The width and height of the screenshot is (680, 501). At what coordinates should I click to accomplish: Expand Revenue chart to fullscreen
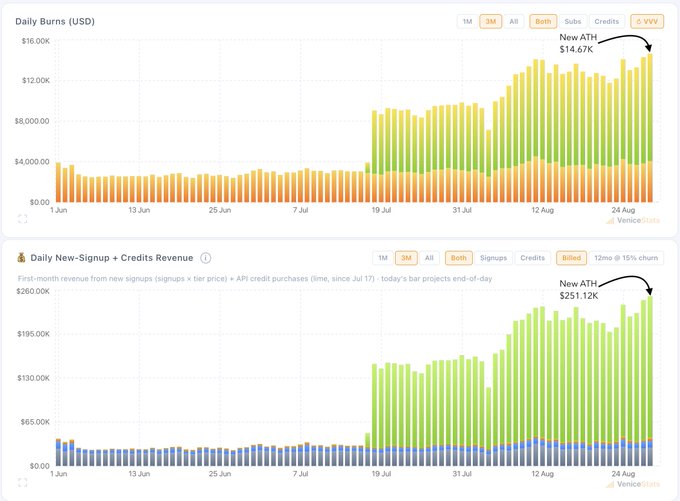pyautogui.click(x=23, y=482)
